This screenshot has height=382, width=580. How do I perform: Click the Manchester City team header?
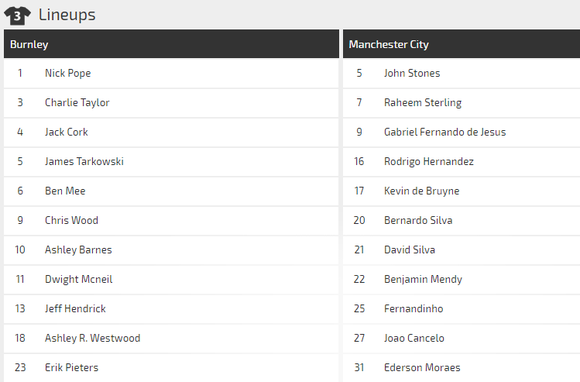click(461, 44)
